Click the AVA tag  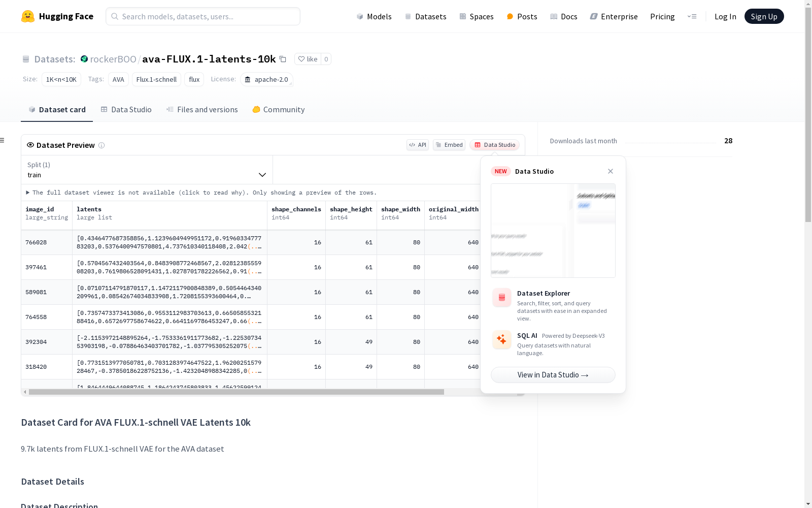(x=118, y=79)
